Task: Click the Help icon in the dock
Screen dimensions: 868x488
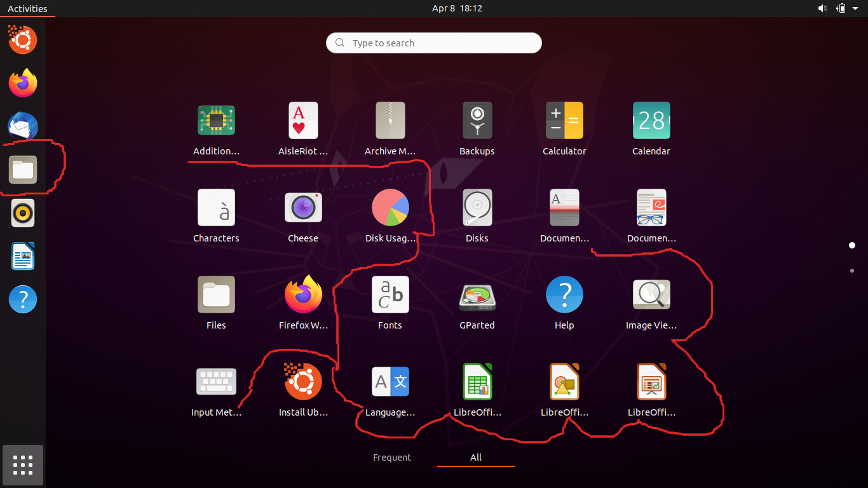Action: pyautogui.click(x=23, y=299)
